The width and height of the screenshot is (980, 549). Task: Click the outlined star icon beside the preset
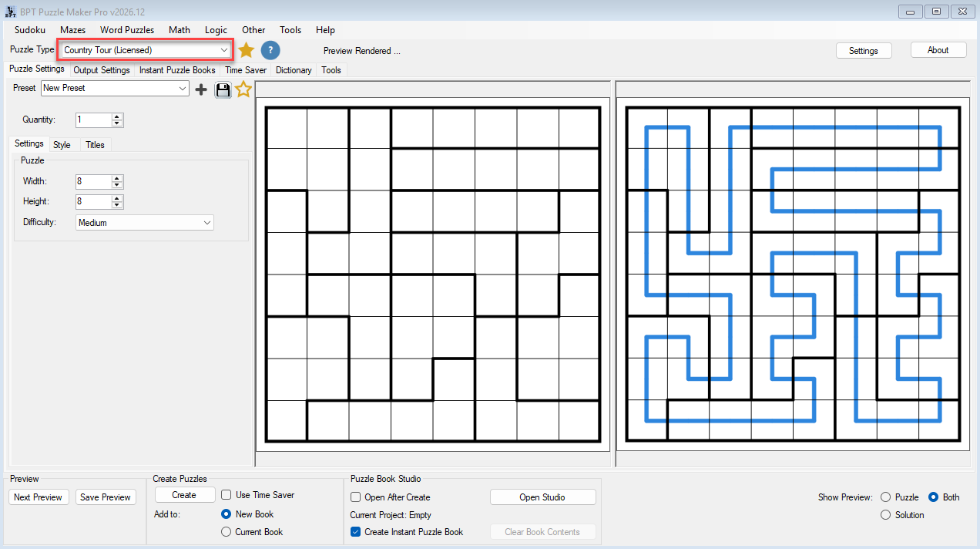[243, 89]
